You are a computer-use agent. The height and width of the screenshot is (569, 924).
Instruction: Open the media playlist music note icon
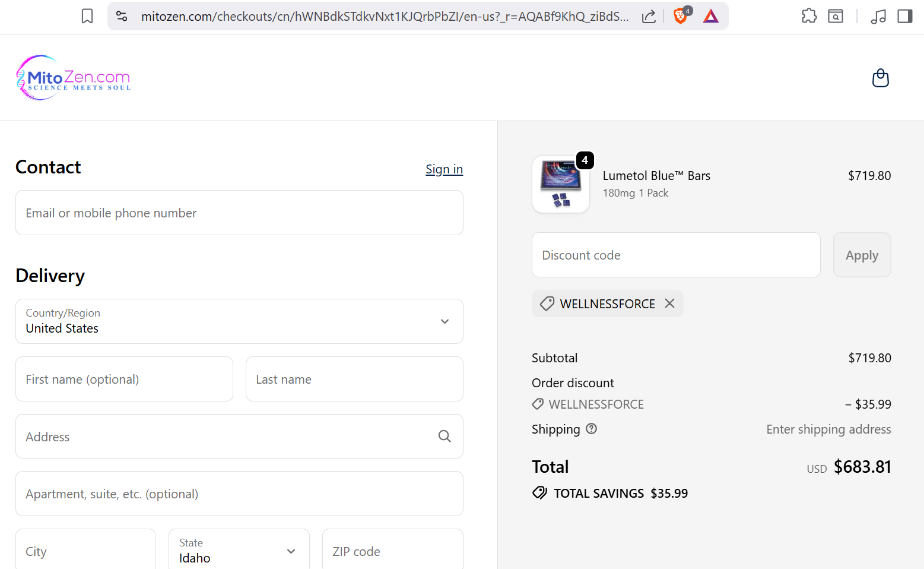pyautogui.click(x=878, y=16)
